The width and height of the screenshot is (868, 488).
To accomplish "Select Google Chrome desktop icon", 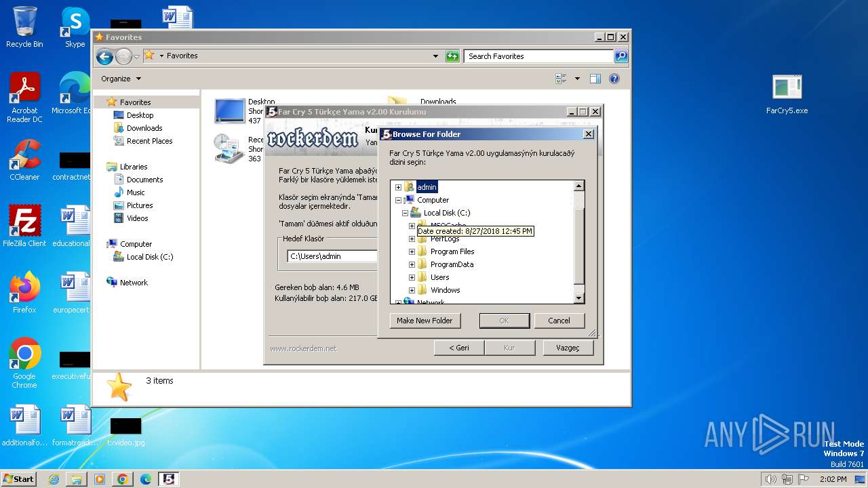I will 24,363.
